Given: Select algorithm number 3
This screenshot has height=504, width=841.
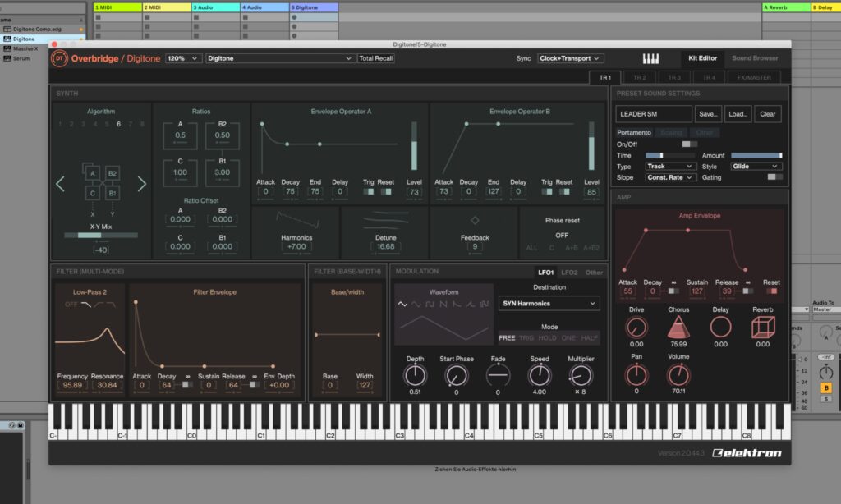Looking at the screenshot, I should click(x=83, y=125).
